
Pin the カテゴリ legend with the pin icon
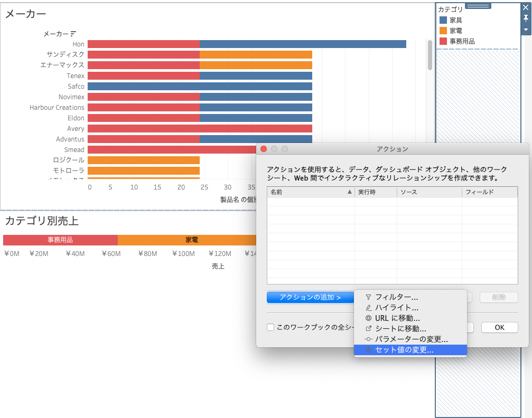pyautogui.click(x=526, y=18)
